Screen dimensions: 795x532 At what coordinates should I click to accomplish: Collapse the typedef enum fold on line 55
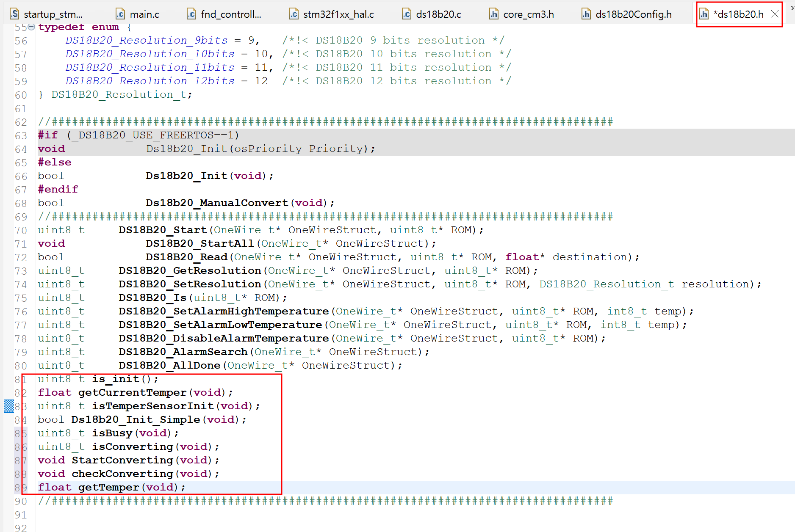[x=31, y=27]
